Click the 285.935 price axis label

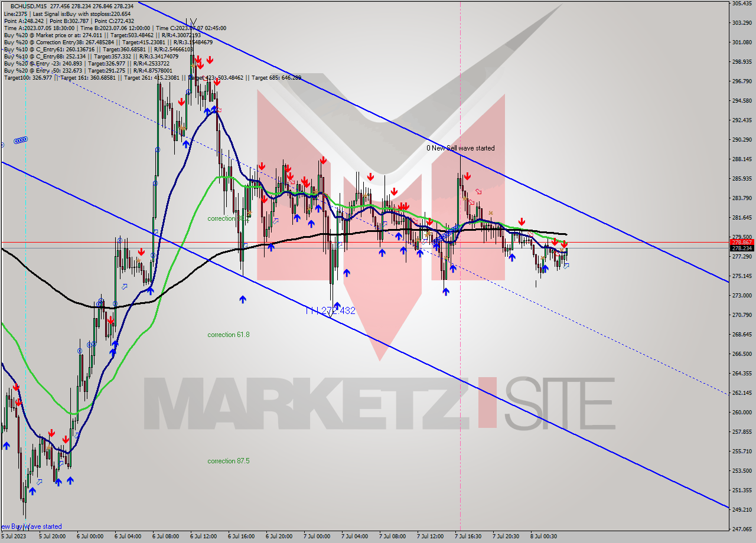click(742, 179)
